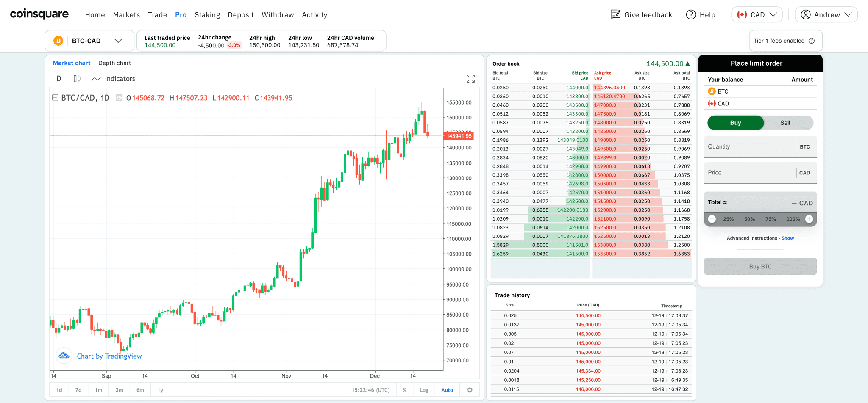Image resolution: width=868 pixels, height=403 pixels.
Task: Toggle percent scale on the chart
Action: point(405,390)
